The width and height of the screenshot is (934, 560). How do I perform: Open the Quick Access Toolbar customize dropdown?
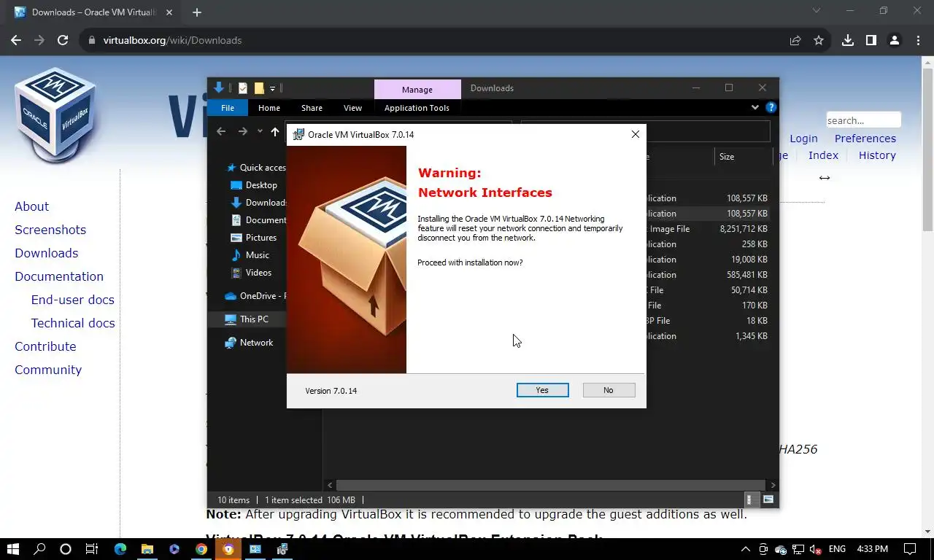(272, 88)
